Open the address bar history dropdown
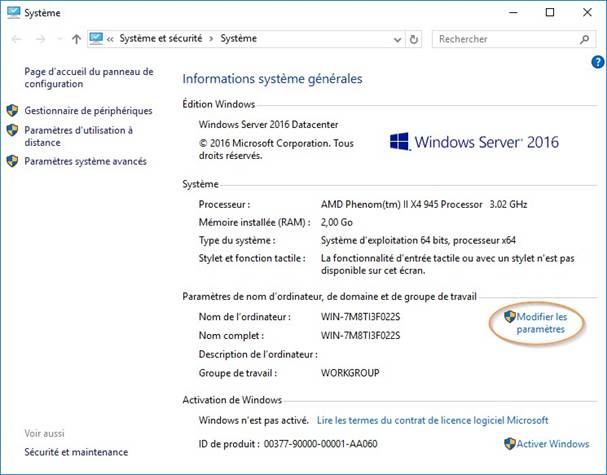The image size is (607, 475). click(x=397, y=39)
